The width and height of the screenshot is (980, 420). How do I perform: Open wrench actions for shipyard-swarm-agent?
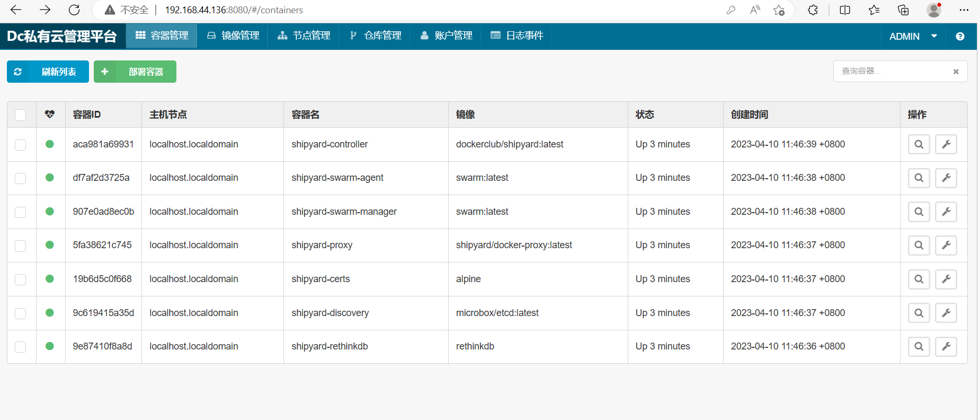(x=946, y=178)
